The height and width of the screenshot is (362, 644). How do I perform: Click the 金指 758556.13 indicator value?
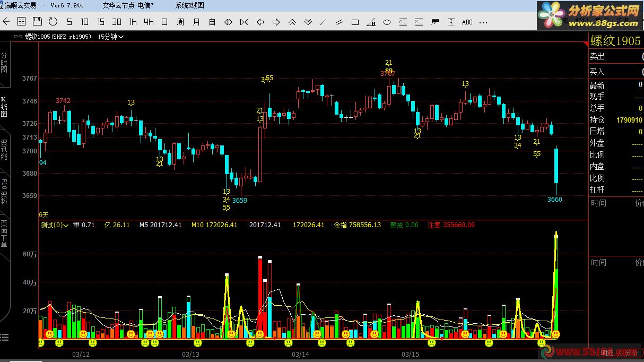(x=357, y=225)
